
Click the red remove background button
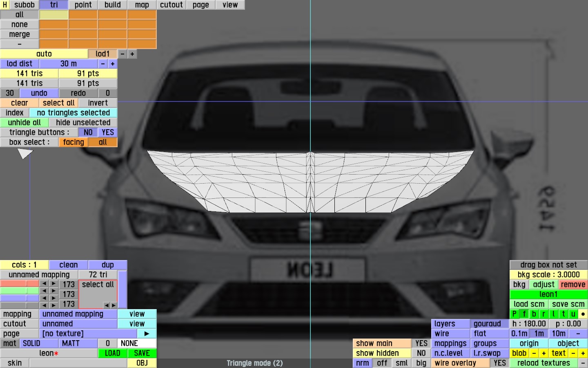[x=573, y=285]
